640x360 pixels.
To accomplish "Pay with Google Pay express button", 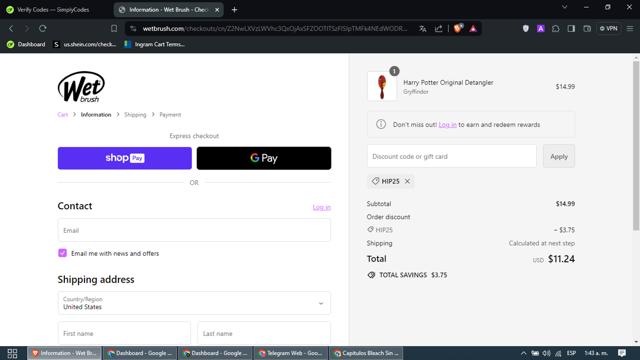I will pyautogui.click(x=264, y=158).
